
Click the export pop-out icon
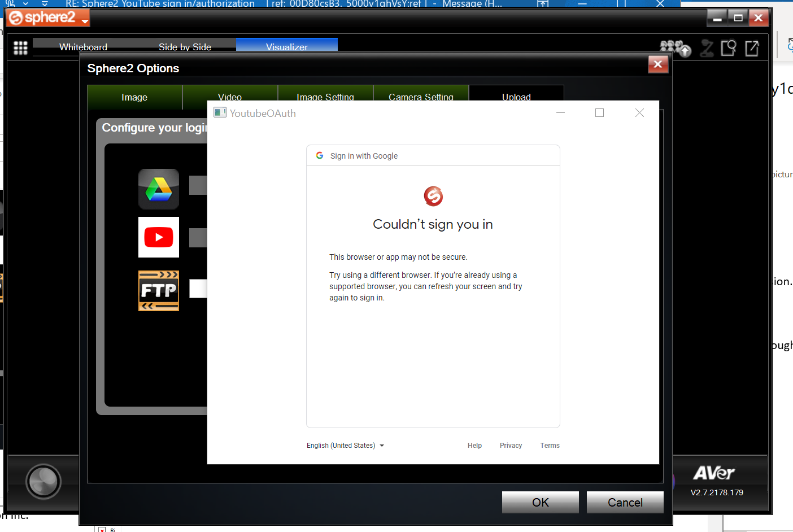click(x=752, y=49)
